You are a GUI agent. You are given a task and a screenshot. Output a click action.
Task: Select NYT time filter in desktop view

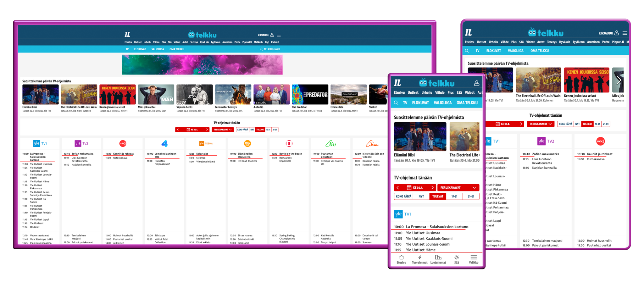[x=252, y=130]
